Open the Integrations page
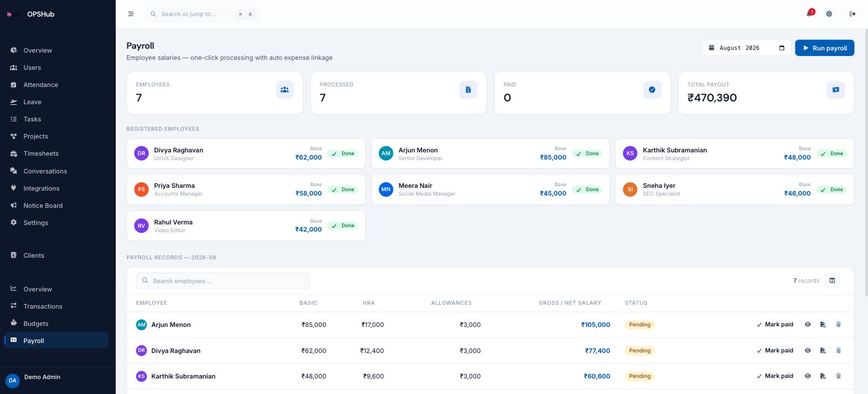Screen dimensions: 868x394 tap(56, 188)
